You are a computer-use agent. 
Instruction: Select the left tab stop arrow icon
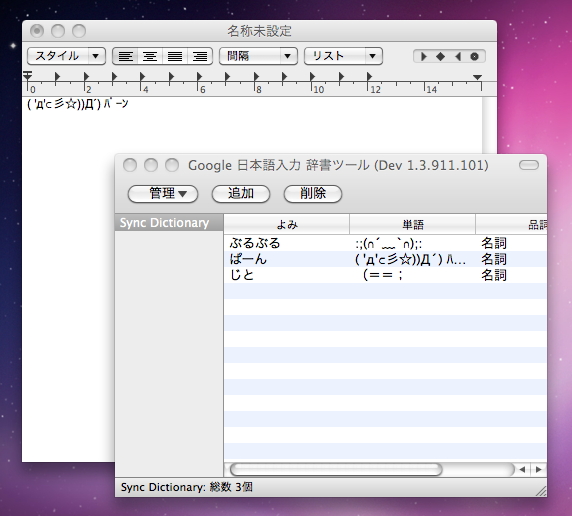pos(424,57)
